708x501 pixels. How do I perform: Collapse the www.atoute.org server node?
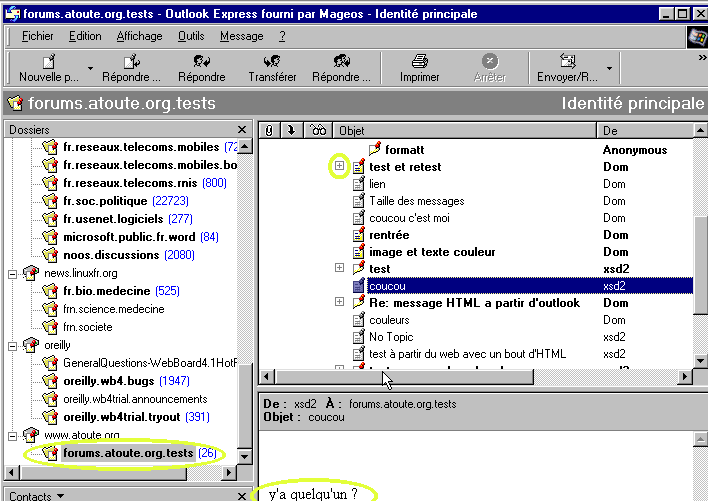click(x=13, y=436)
